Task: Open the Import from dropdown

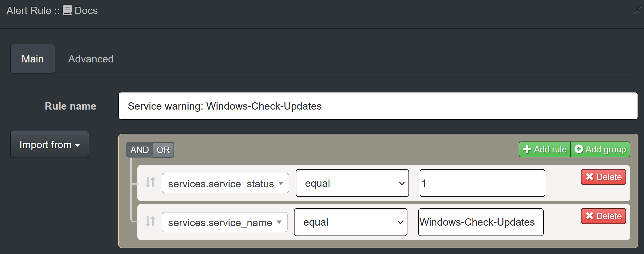Action: pos(50,145)
